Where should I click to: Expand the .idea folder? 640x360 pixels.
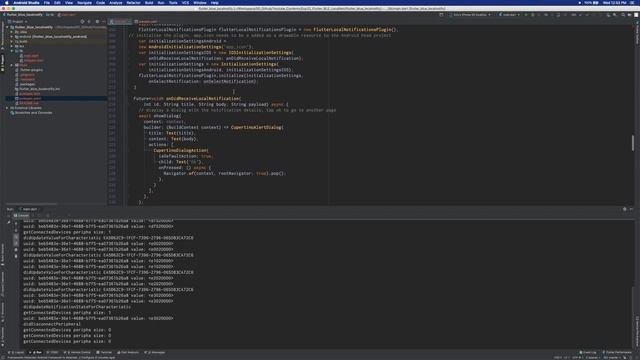click(12, 32)
